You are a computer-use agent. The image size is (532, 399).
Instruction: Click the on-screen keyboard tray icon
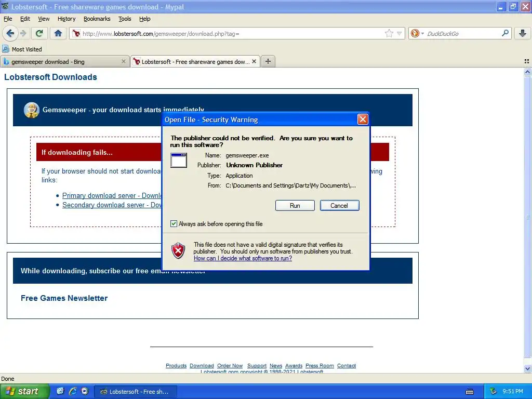[470, 392]
